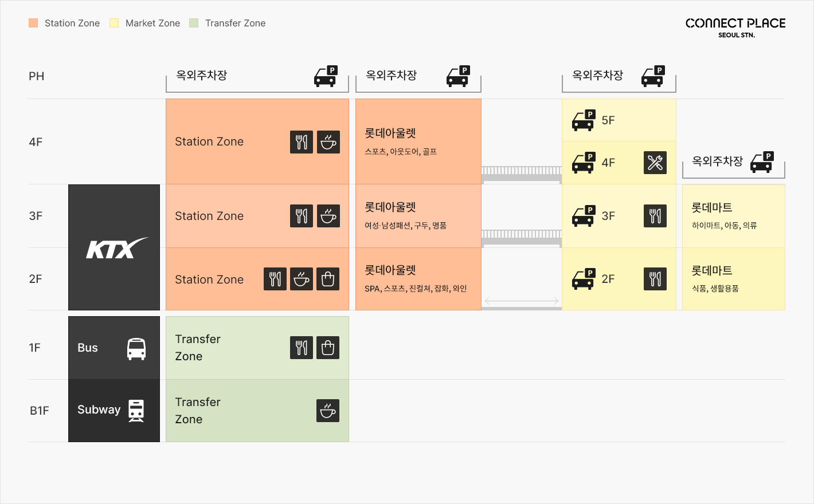Select the 4F floor row label

coord(36,142)
